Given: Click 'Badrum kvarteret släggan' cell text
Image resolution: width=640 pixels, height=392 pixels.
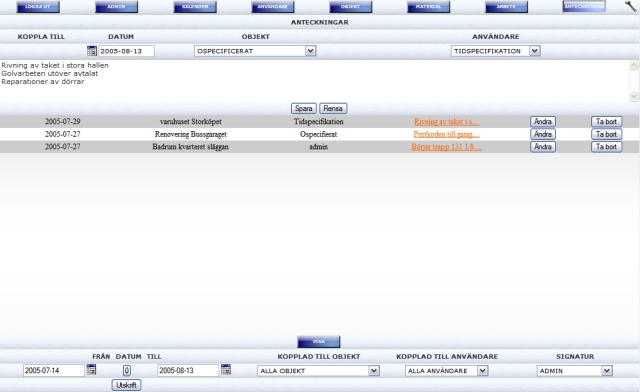Looking at the screenshot, I should tap(191, 147).
